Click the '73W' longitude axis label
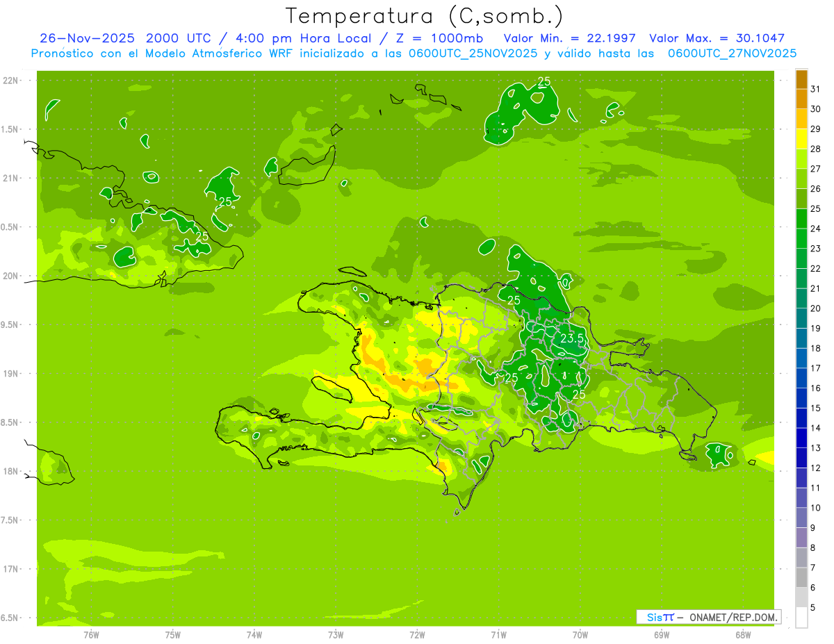Viewport: 834px width, 644px height. point(336,635)
